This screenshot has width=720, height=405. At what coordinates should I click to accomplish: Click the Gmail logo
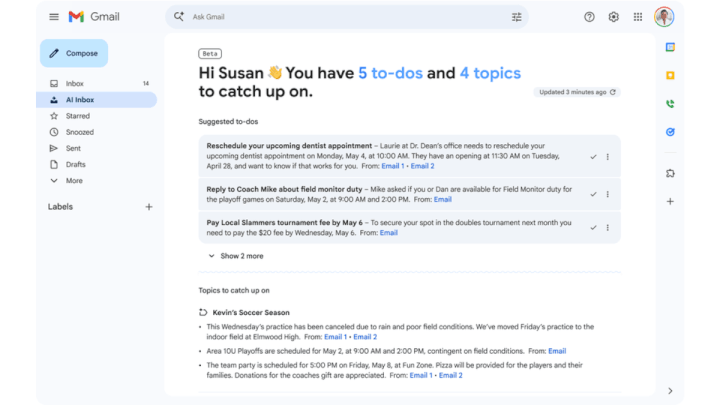pos(94,17)
